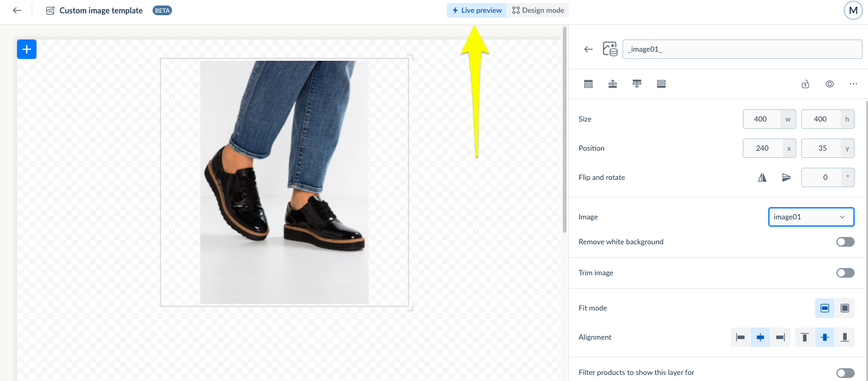Flip image vertically

tap(787, 177)
